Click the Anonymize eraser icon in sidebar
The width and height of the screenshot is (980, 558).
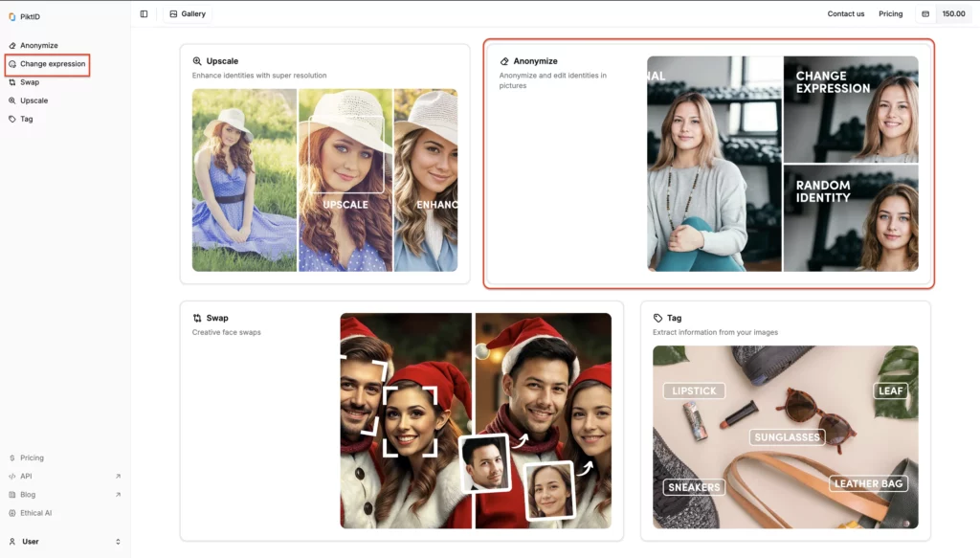tap(12, 46)
